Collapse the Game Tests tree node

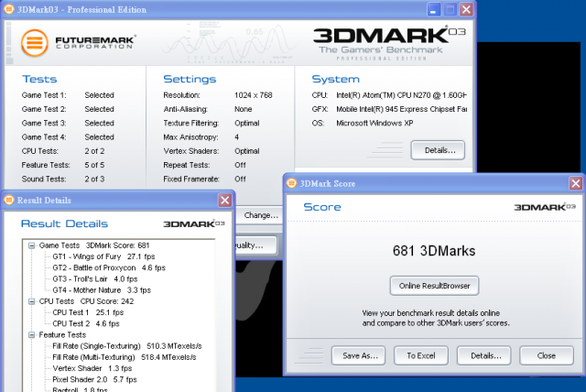32,245
